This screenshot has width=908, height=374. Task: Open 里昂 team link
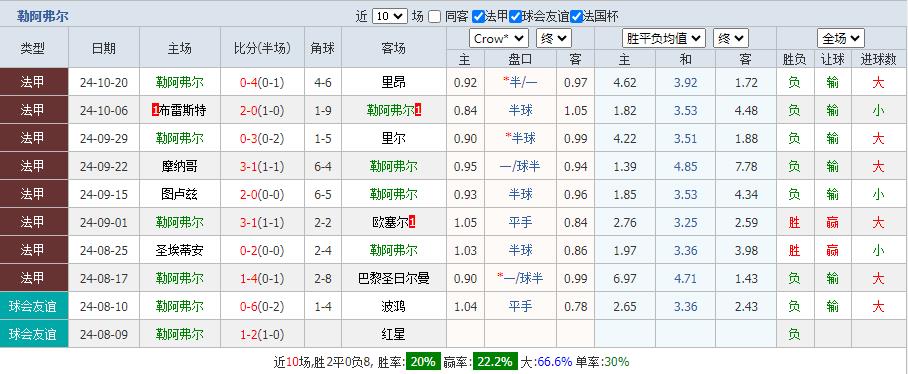(394, 82)
